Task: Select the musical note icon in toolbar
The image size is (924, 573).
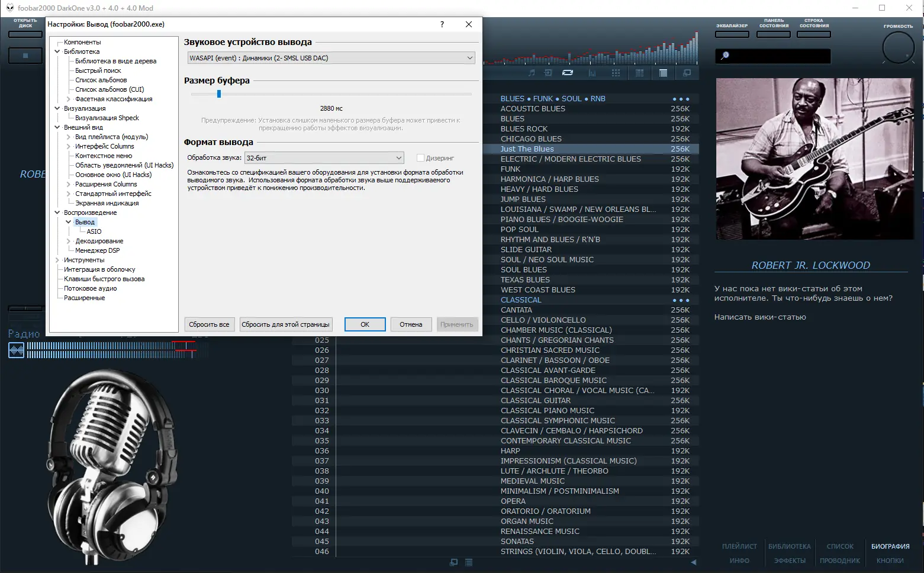Action: click(532, 73)
